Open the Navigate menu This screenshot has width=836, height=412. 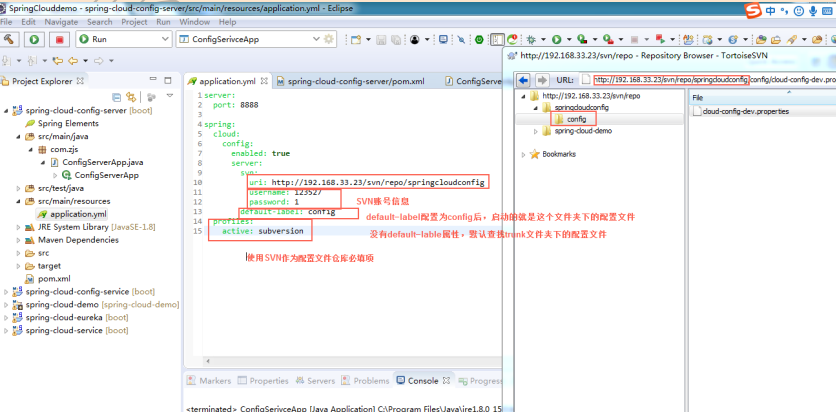click(61, 22)
